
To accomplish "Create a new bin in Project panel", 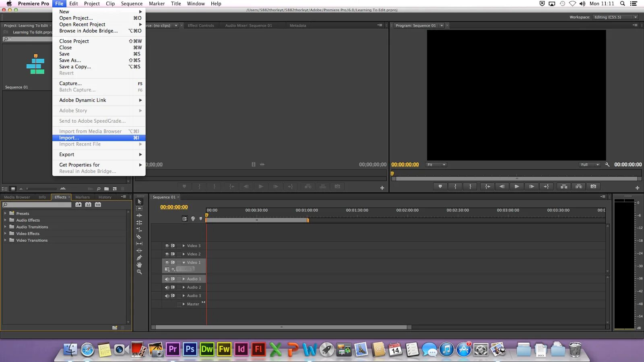I will coord(106,189).
